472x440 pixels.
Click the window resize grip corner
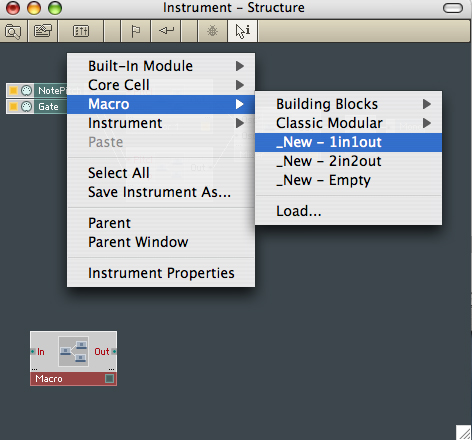pyautogui.click(x=464, y=433)
